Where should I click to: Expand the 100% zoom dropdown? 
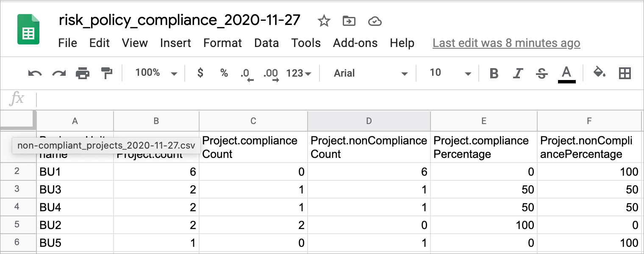[x=156, y=73]
